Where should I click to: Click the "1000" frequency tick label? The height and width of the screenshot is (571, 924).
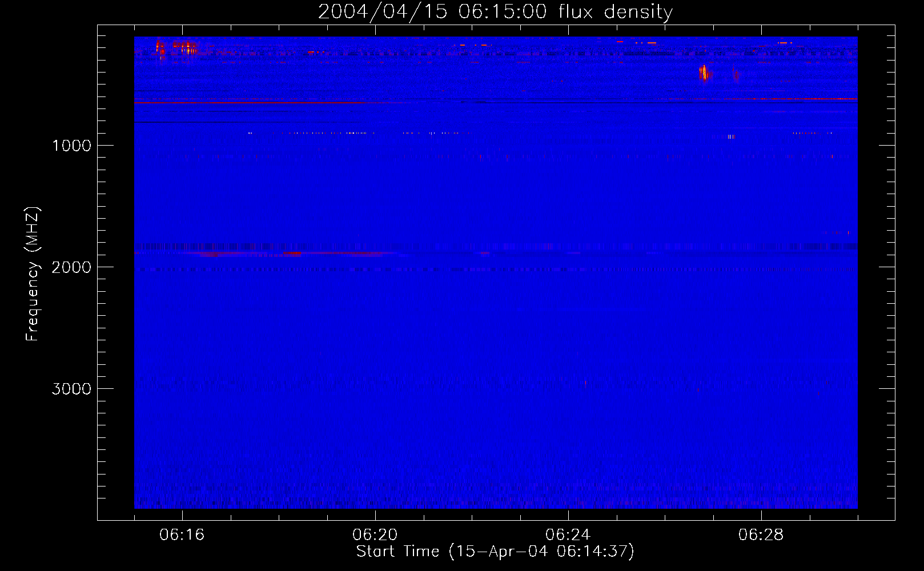pos(71,146)
